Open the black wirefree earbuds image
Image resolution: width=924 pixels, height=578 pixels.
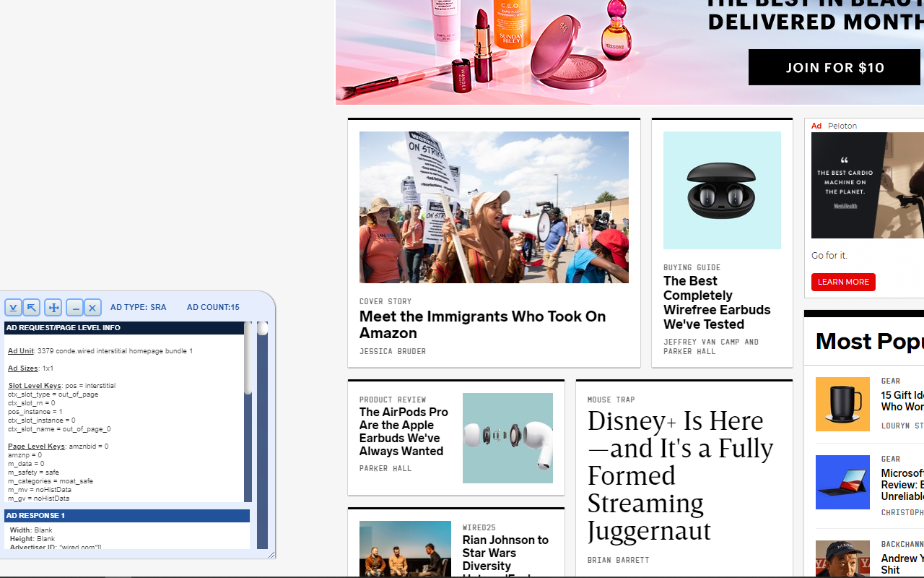(x=722, y=190)
